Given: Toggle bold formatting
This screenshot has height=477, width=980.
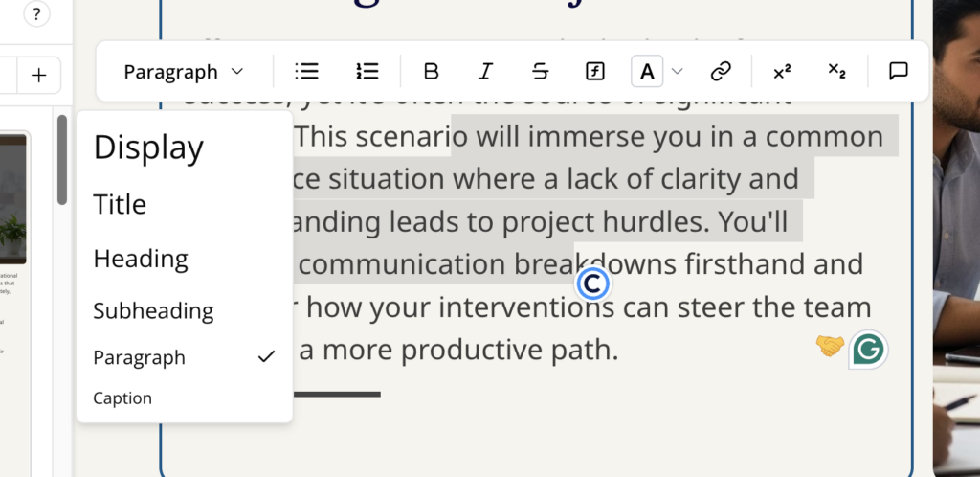Looking at the screenshot, I should point(432,71).
